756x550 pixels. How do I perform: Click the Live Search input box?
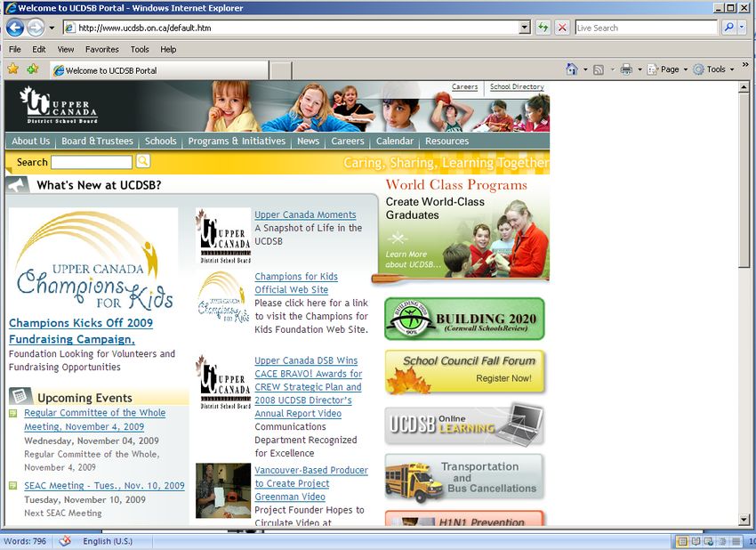(646, 28)
